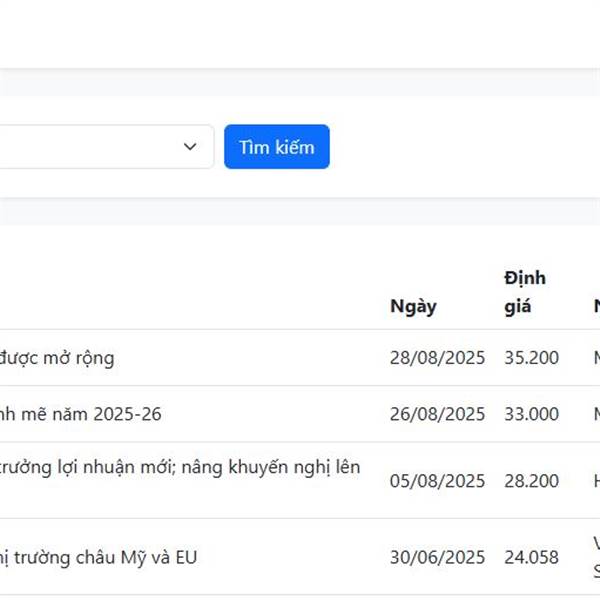Select the date 30/06/2025 cell
Viewport: 600px width, 600px height.
[437, 557]
